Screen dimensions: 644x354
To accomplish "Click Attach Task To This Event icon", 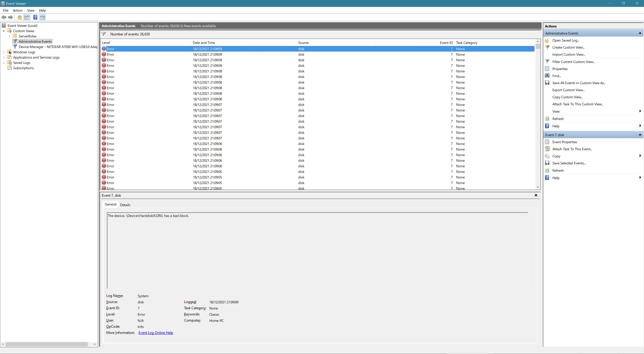I will pos(547,149).
